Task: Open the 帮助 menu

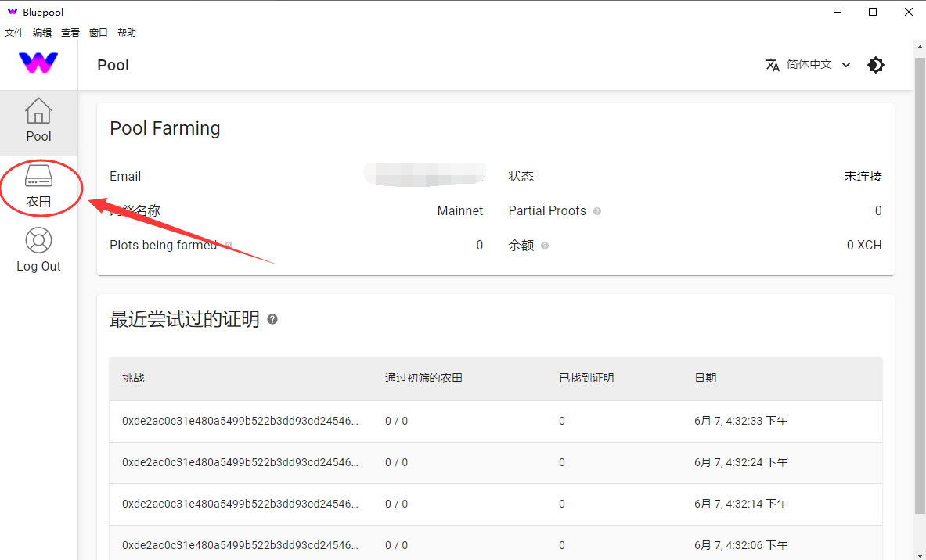Action: (126, 32)
